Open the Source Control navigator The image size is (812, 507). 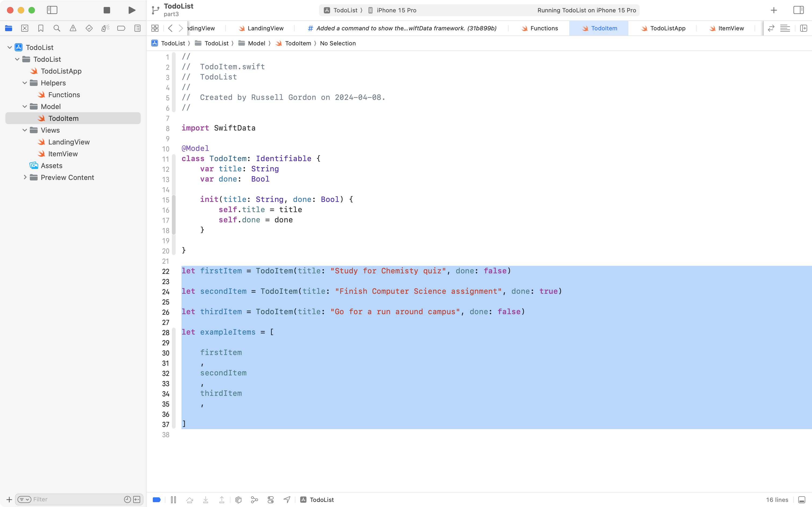pyautogui.click(x=25, y=28)
